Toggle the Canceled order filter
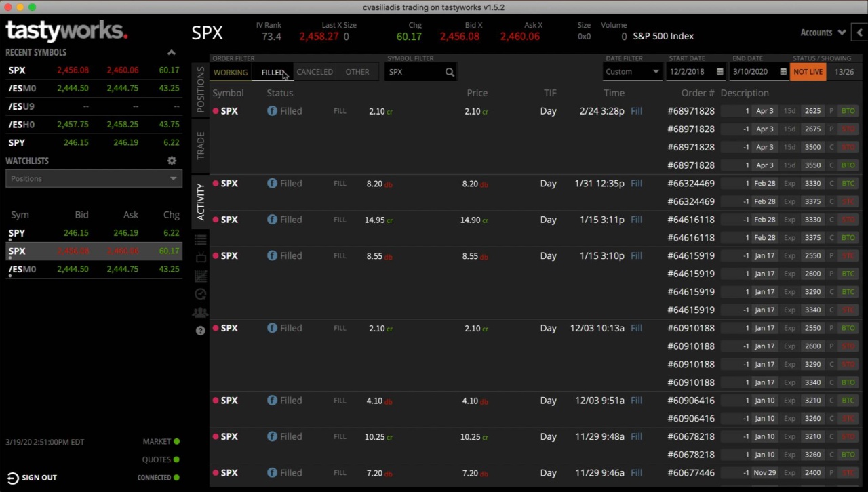Viewport: 868px width, 492px height. pyautogui.click(x=315, y=72)
